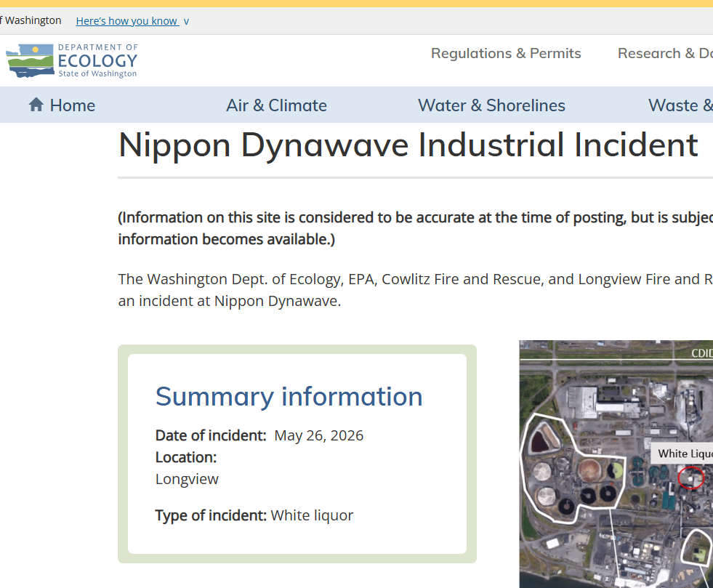Click the accuracy disclaimer paragraph
713x588 pixels.
[x=415, y=228]
